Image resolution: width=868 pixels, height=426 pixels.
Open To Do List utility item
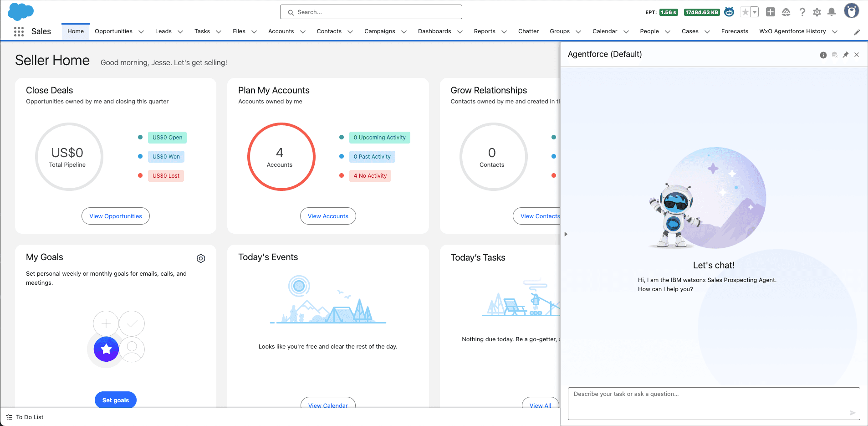tap(25, 417)
